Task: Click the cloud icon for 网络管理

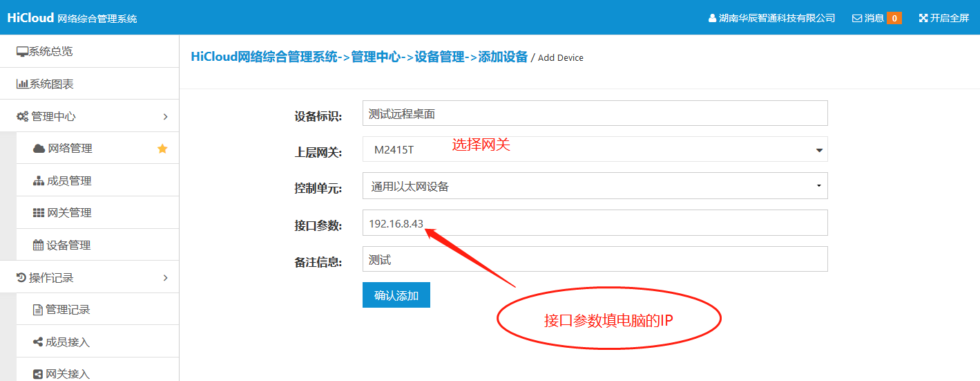Action: [x=39, y=149]
